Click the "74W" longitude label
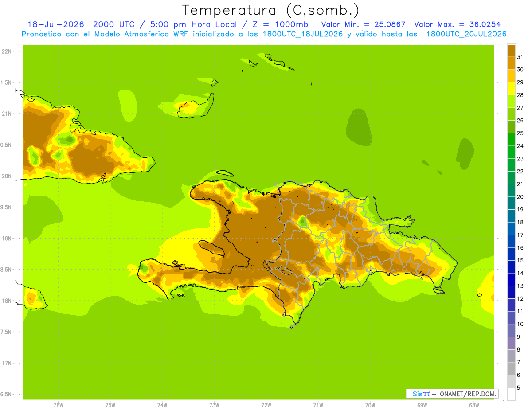 pyautogui.click(x=162, y=405)
